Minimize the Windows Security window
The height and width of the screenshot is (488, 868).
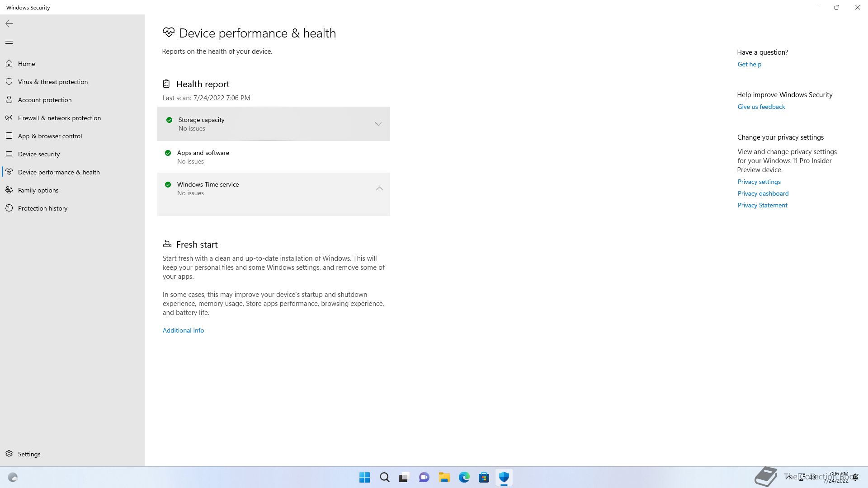pos(816,7)
